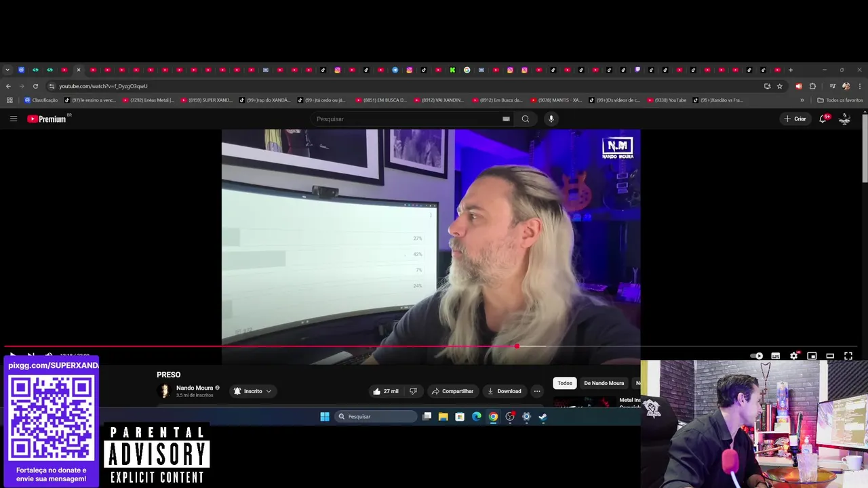
Task: Toggle subtitles/closed captions button
Action: (776, 356)
